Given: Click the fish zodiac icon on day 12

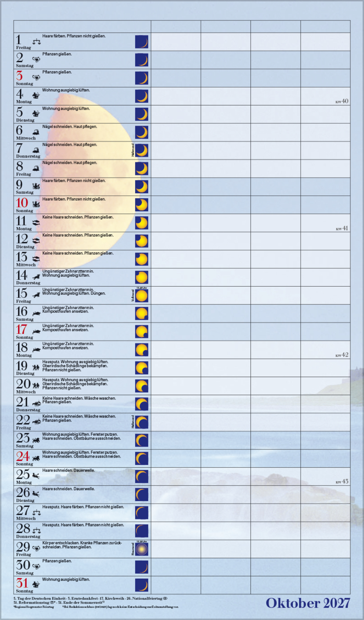Looking at the screenshot, I should coord(36,241).
